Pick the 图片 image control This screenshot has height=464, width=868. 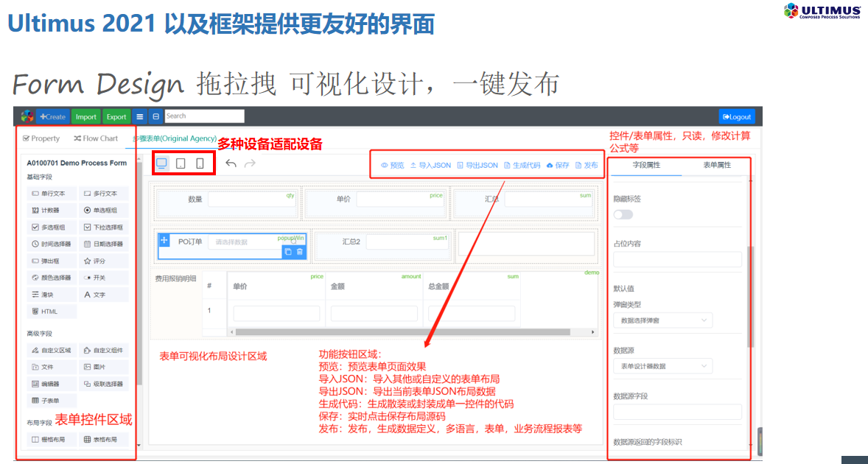(x=103, y=367)
